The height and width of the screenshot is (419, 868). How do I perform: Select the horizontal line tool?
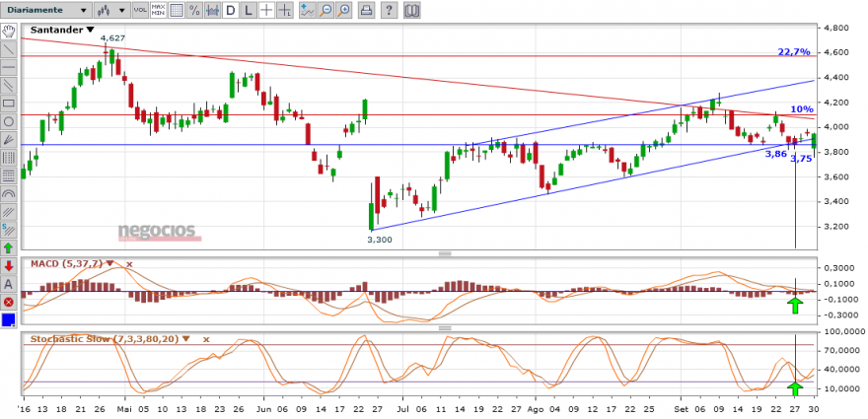point(9,67)
